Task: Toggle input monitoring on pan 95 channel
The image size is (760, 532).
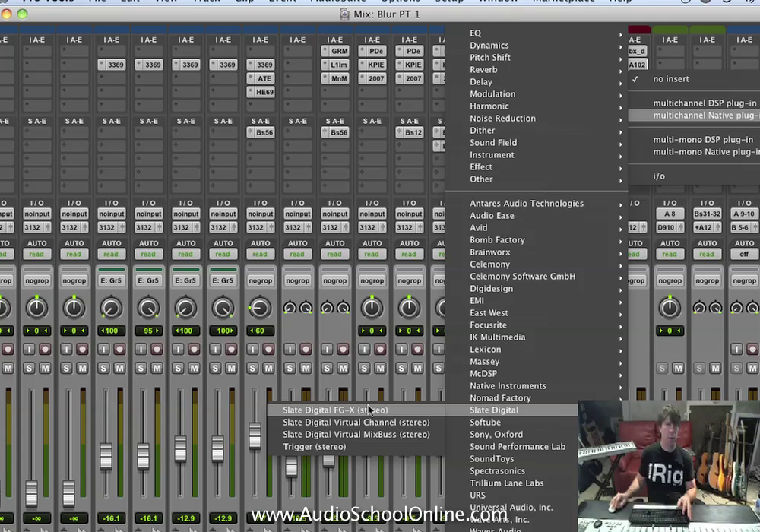Action: 141,349
